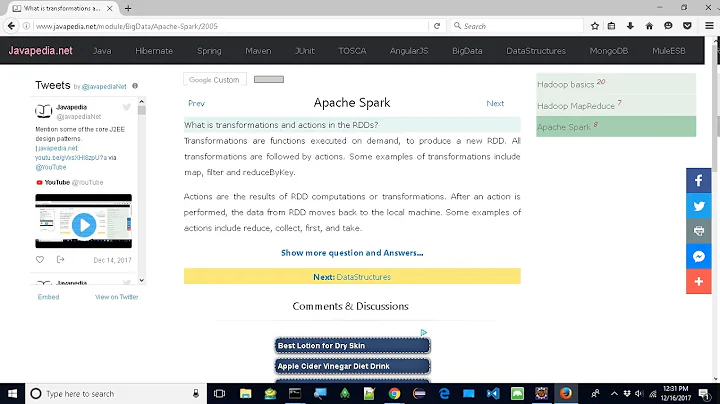The height and width of the screenshot is (404, 720).
Task: Open the TOSCA menu item
Action: click(x=352, y=51)
